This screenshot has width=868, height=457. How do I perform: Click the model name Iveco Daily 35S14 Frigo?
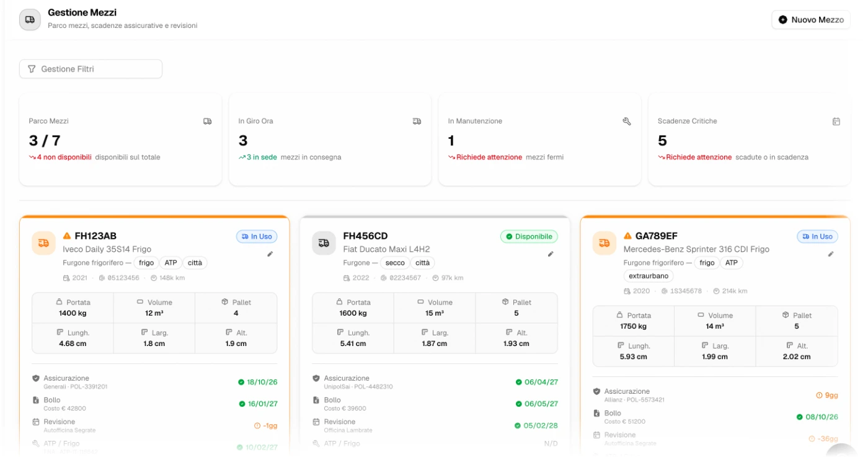(x=107, y=249)
